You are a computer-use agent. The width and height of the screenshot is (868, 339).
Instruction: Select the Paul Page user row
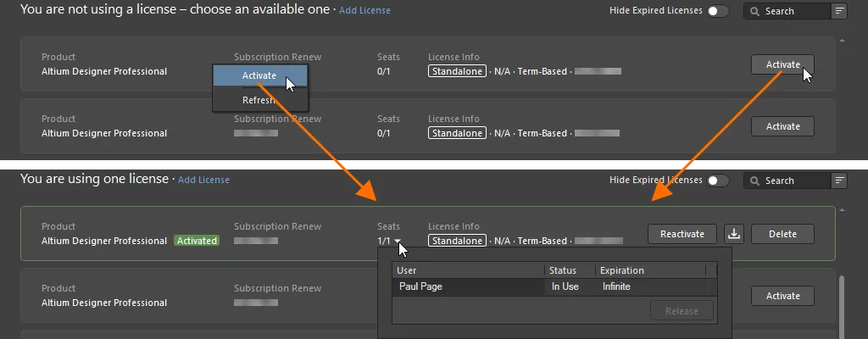pos(554,287)
